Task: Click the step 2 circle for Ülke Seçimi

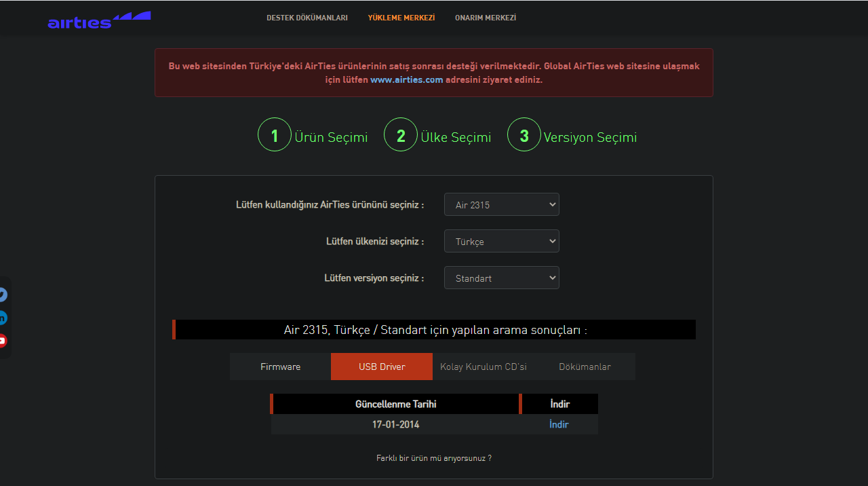Action: 401,134
